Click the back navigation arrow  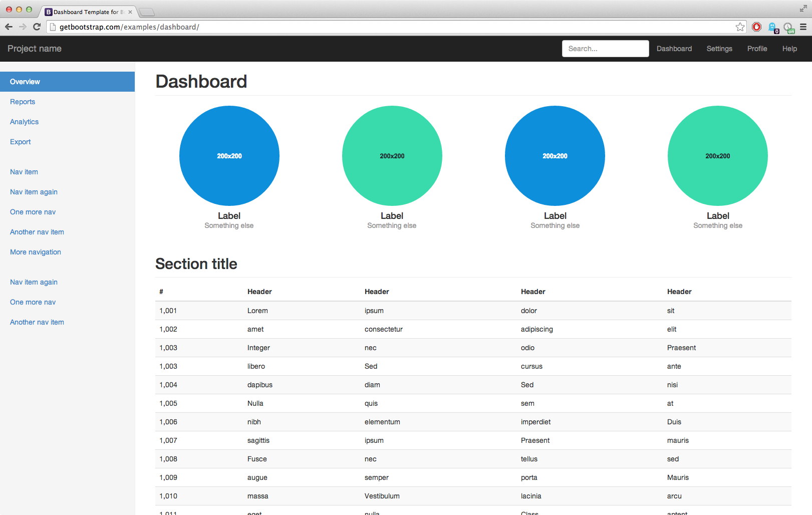[x=9, y=27]
